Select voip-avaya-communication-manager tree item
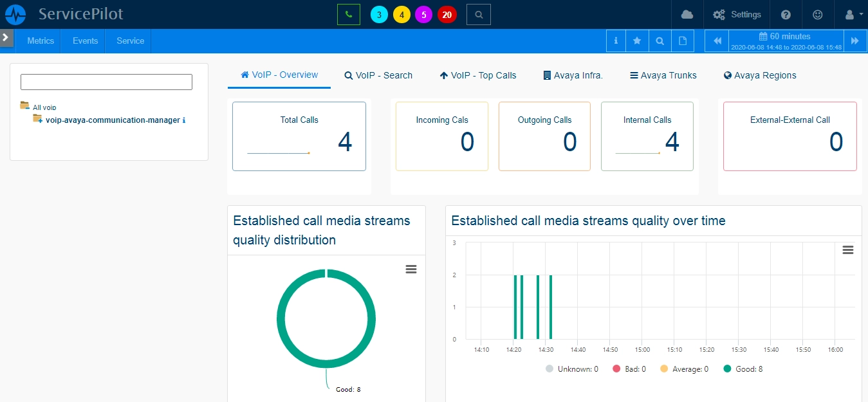The width and height of the screenshot is (868, 402). (113, 120)
